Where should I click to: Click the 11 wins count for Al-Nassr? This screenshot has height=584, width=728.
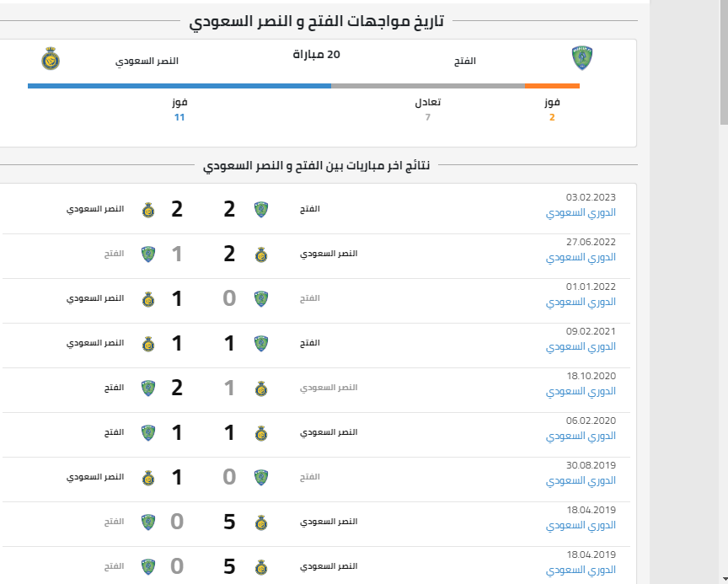179,117
